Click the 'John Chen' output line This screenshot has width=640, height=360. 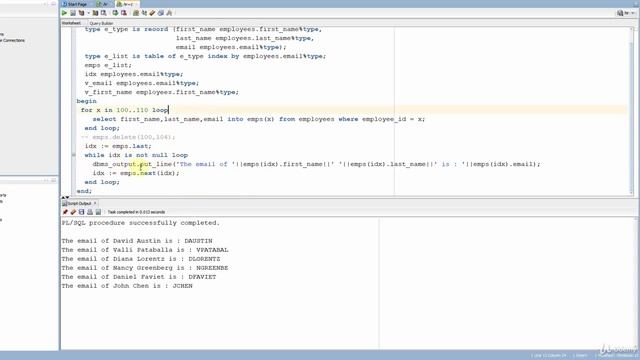[x=127, y=286]
